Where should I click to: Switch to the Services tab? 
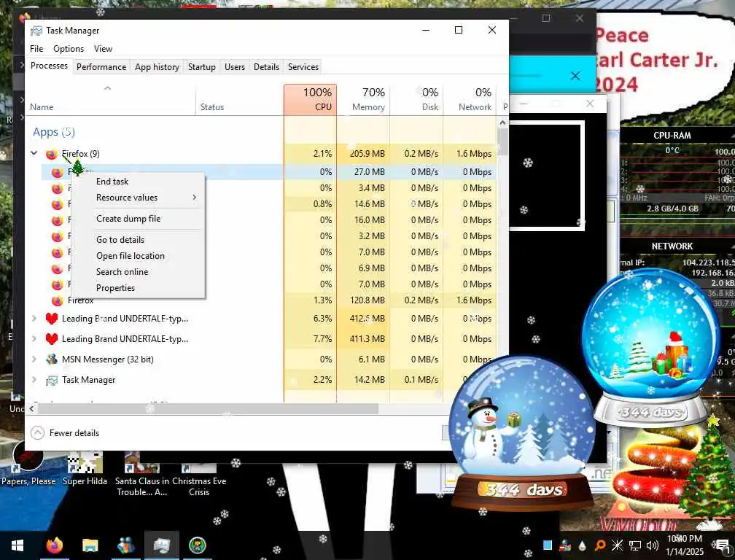tap(303, 67)
